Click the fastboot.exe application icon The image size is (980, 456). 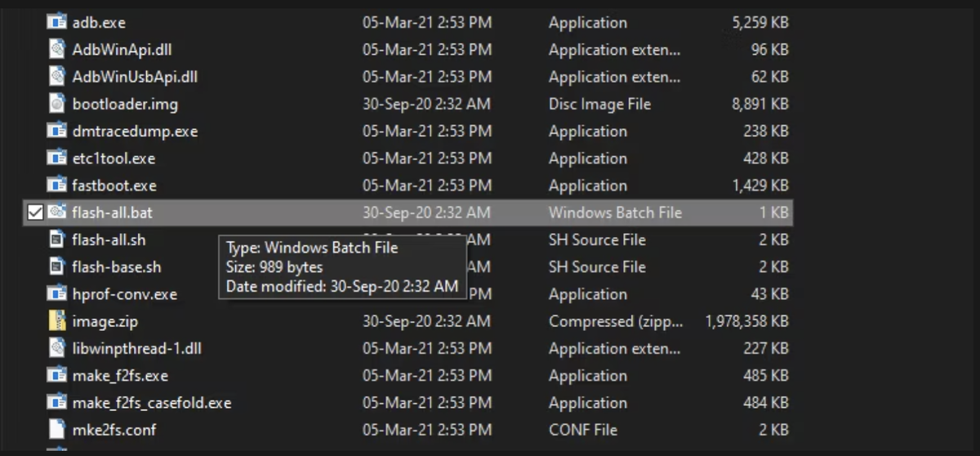point(56,186)
